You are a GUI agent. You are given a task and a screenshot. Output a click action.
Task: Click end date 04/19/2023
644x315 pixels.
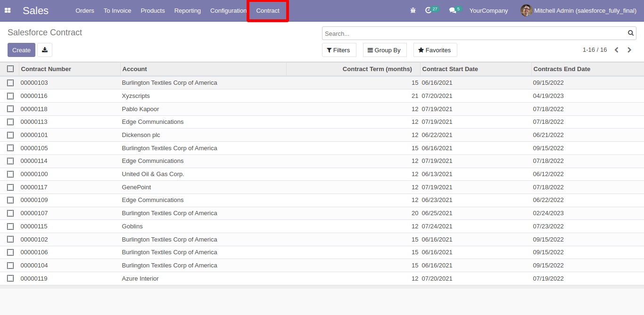[548, 96]
